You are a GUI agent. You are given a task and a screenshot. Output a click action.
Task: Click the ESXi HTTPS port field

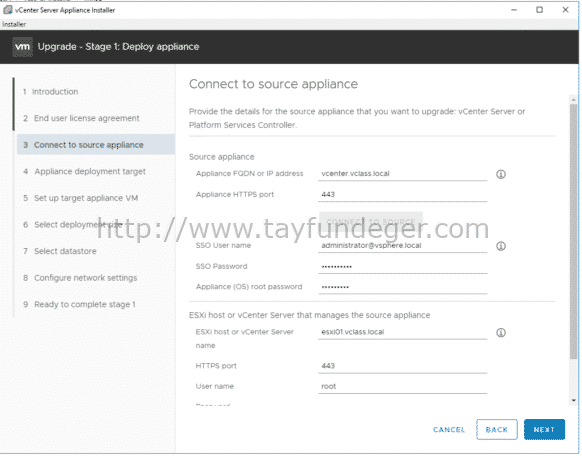point(402,366)
